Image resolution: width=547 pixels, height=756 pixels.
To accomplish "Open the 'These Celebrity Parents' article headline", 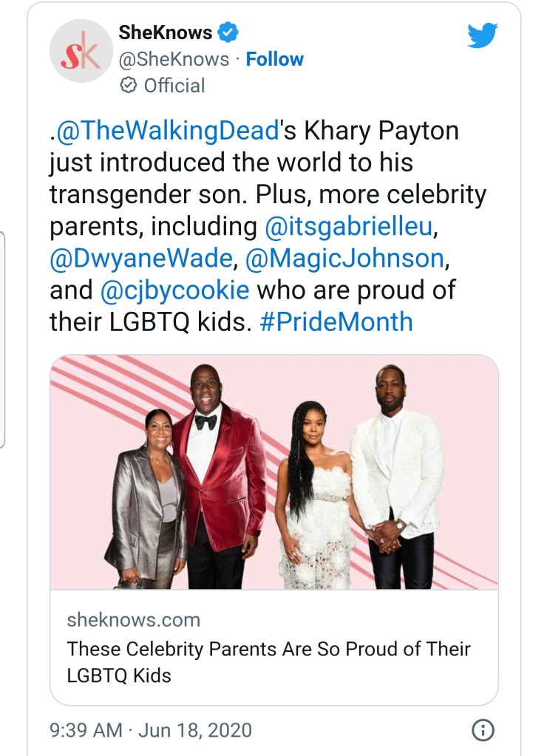I will point(268,661).
